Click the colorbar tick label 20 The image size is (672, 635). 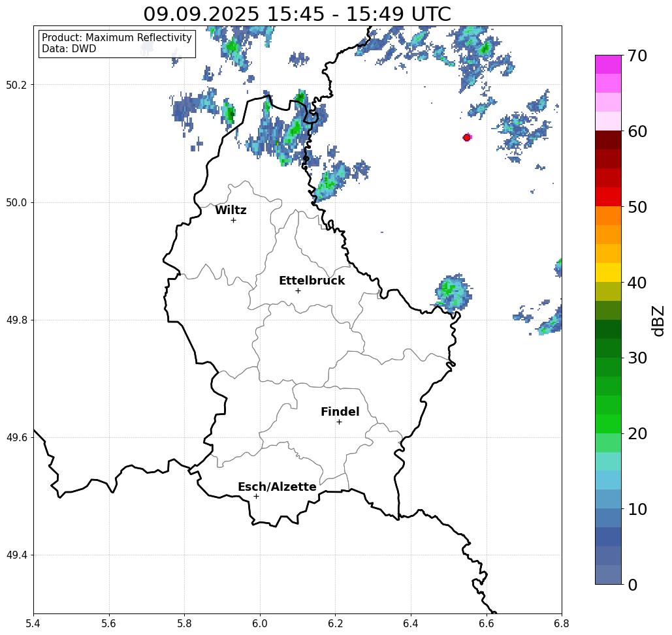click(x=637, y=433)
